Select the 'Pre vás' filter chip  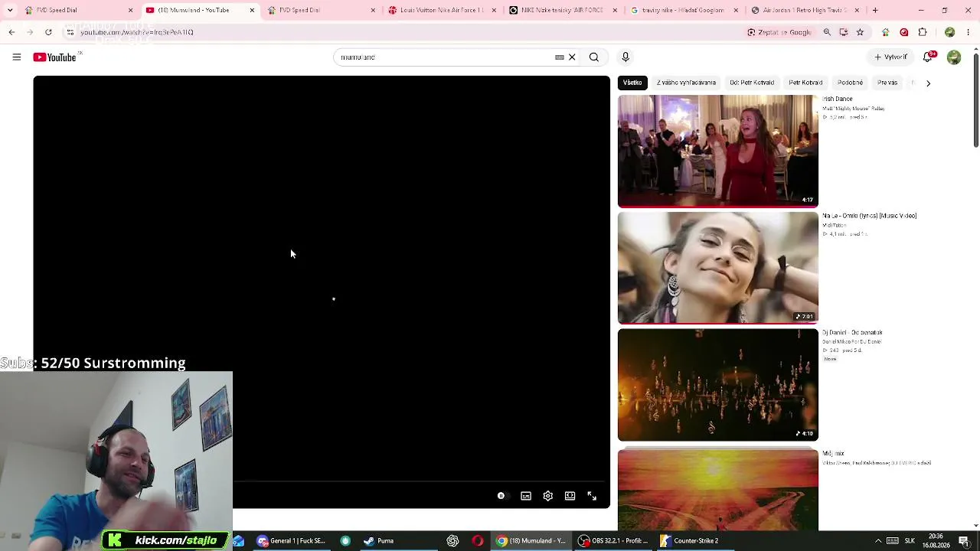pos(887,83)
